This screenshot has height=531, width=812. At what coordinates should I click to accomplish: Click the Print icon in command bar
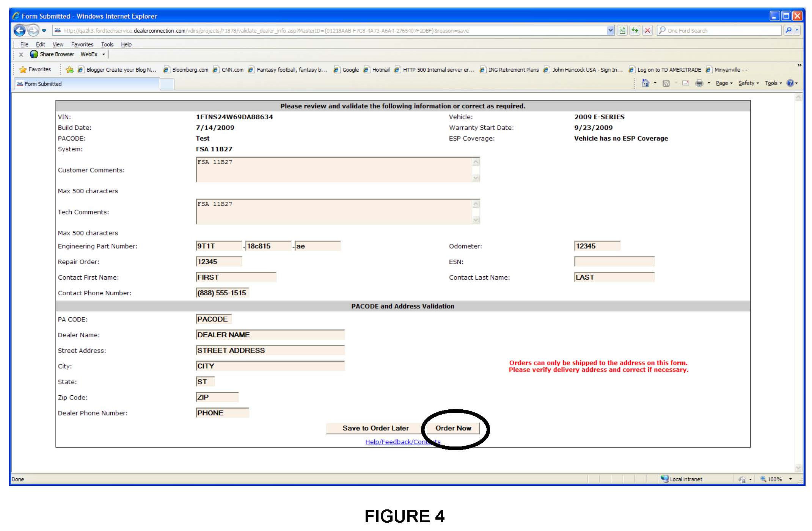(699, 83)
